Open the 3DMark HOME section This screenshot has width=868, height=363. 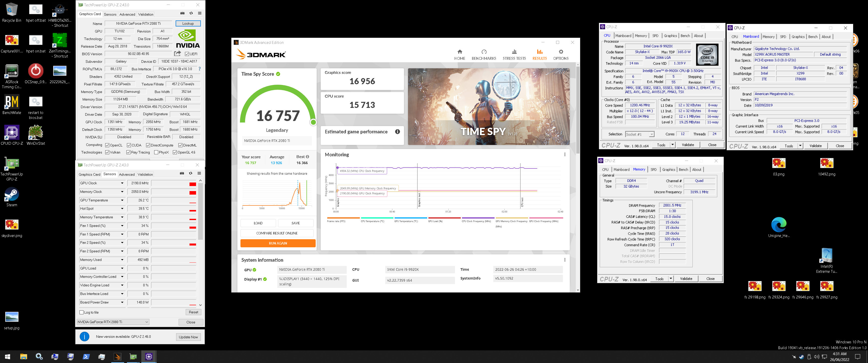click(459, 54)
